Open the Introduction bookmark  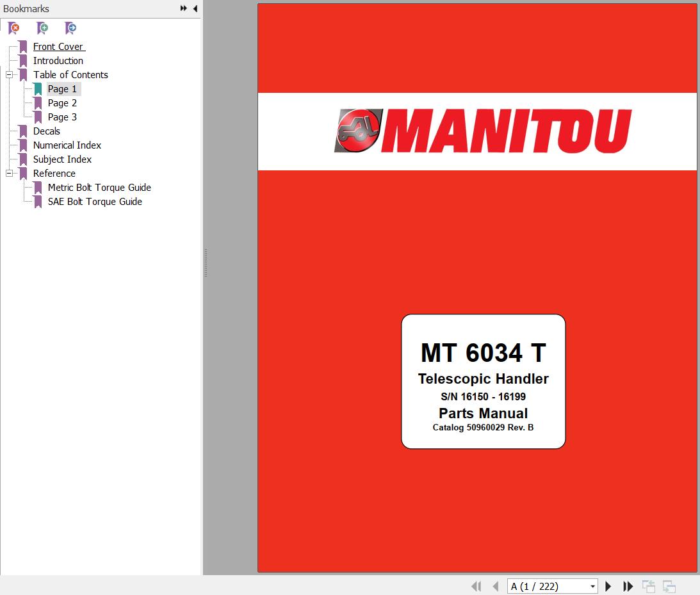(58, 61)
